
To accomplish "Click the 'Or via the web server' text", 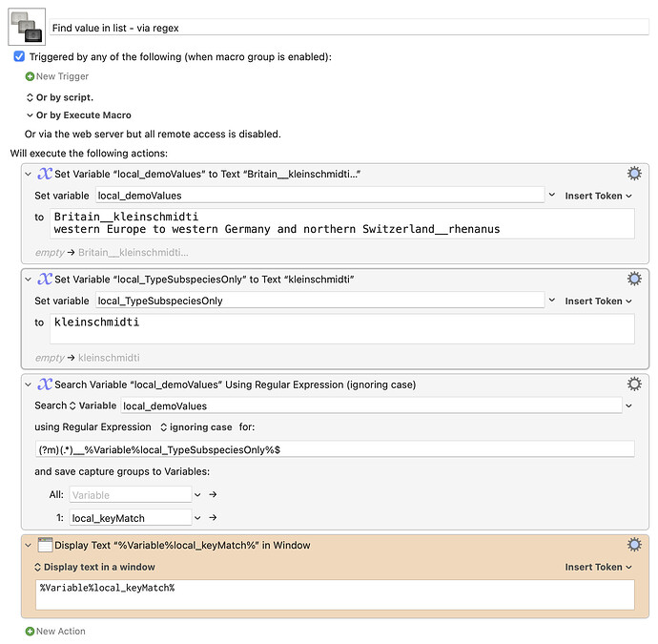I will pos(153,135).
